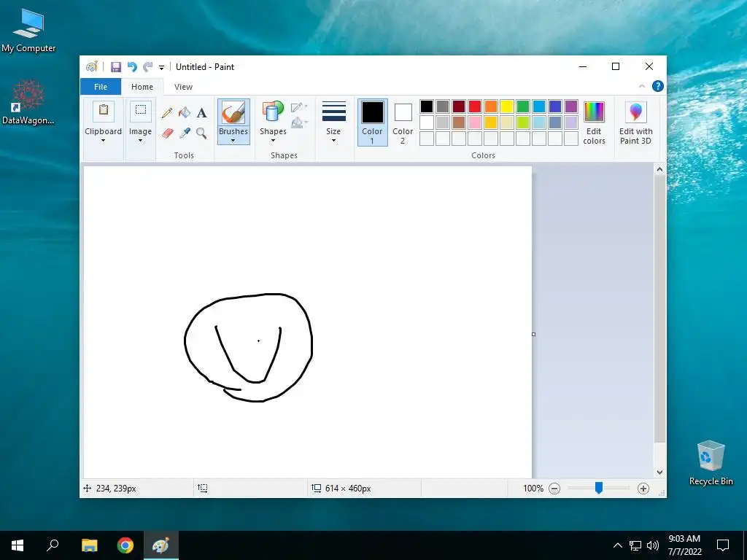Select the Text tool
The width and height of the screenshot is (747, 560).
click(x=201, y=113)
